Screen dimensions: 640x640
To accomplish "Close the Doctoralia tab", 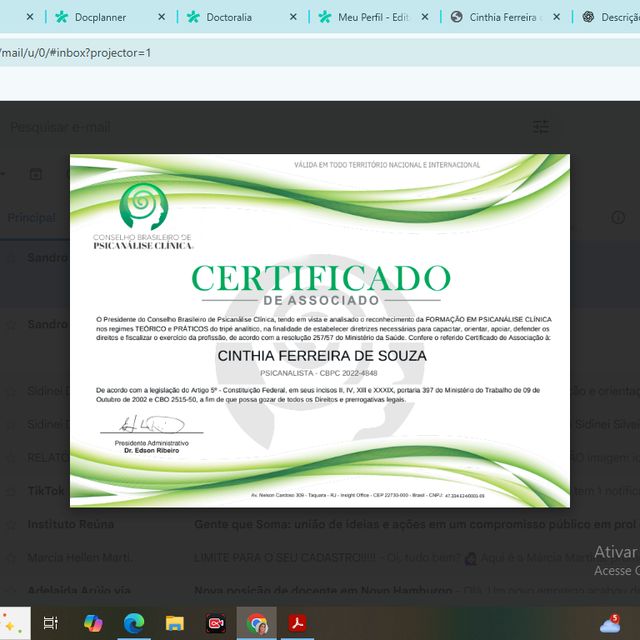I will point(293,17).
